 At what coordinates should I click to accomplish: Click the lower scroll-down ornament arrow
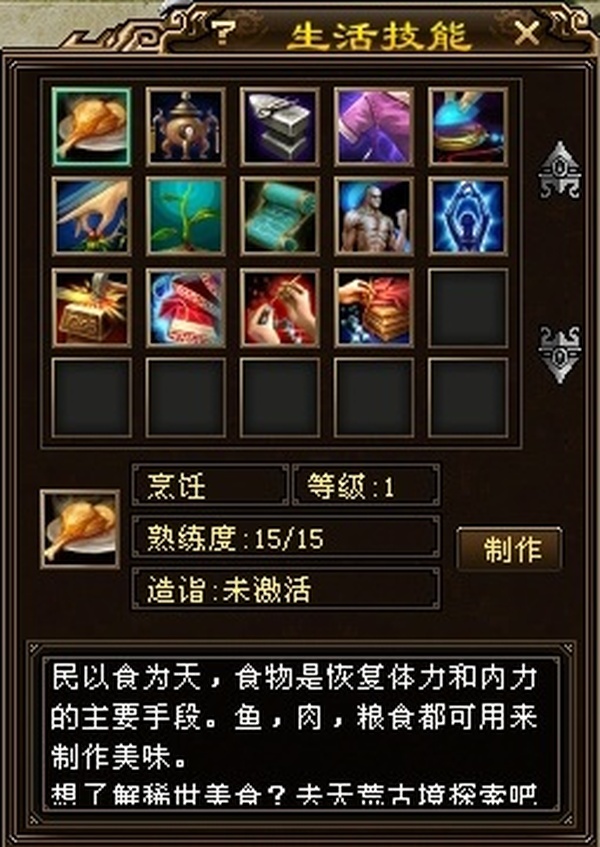point(559,354)
